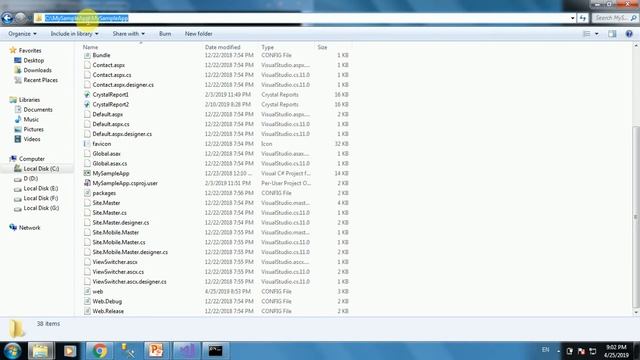This screenshot has width=640, height=360.
Task: Select Libraries in navigation pane
Action: (x=29, y=100)
